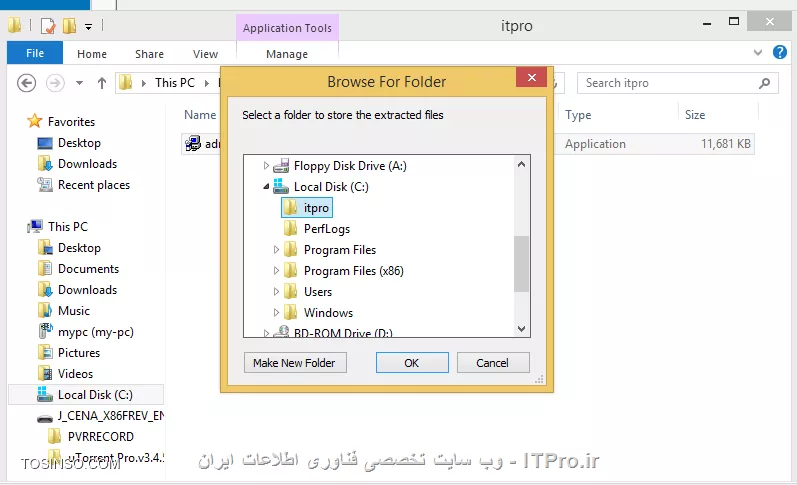Open Documents under This PC

pyautogui.click(x=88, y=268)
